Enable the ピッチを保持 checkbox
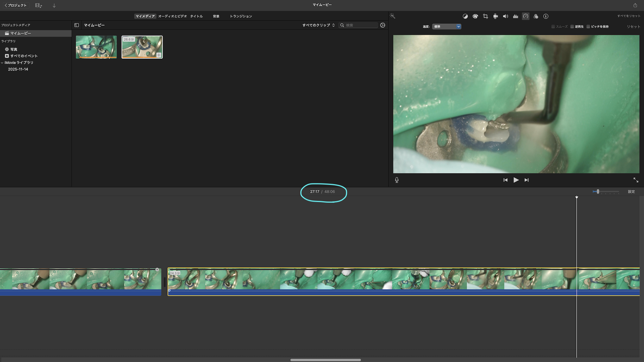This screenshot has height=362, width=644. pyautogui.click(x=588, y=26)
